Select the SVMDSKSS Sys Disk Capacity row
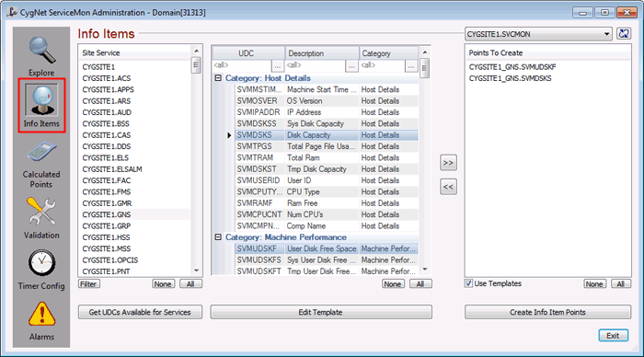Image resolution: width=644 pixels, height=357 pixels. (x=327, y=123)
